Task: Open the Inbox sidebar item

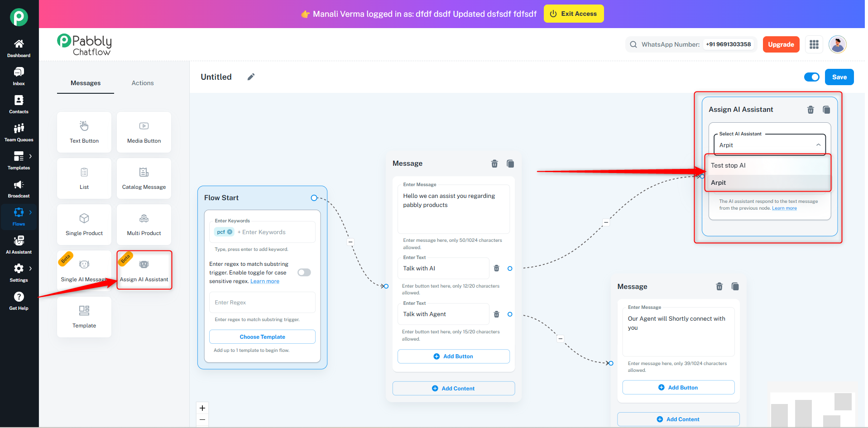Action: [19, 77]
